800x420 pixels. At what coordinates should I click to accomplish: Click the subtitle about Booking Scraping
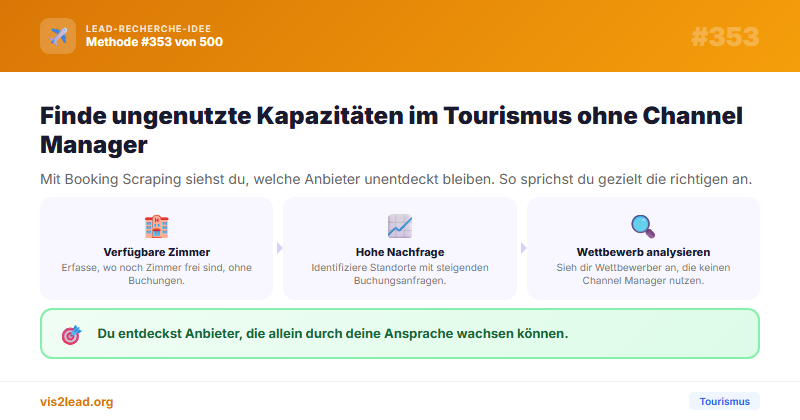(x=396, y=180)
